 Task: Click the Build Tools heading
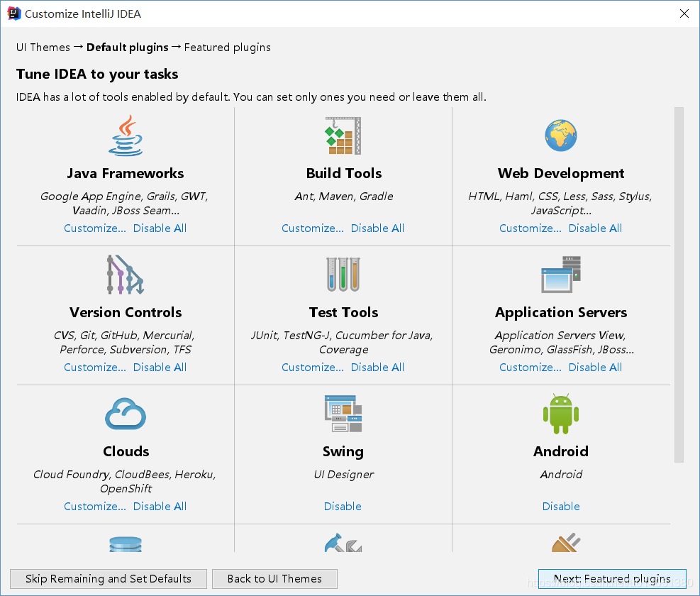tap(344, 173)
